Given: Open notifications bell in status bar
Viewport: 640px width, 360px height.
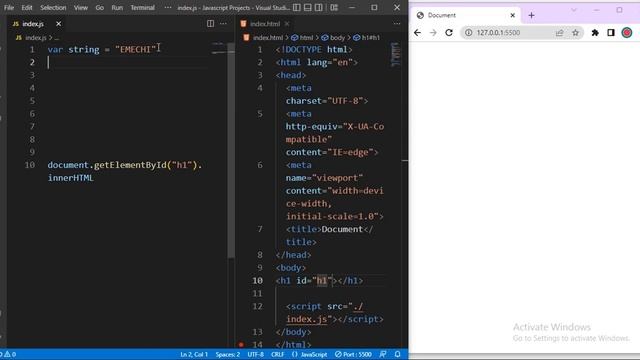Looking at the screenshot, I should (x=398, y=354).
